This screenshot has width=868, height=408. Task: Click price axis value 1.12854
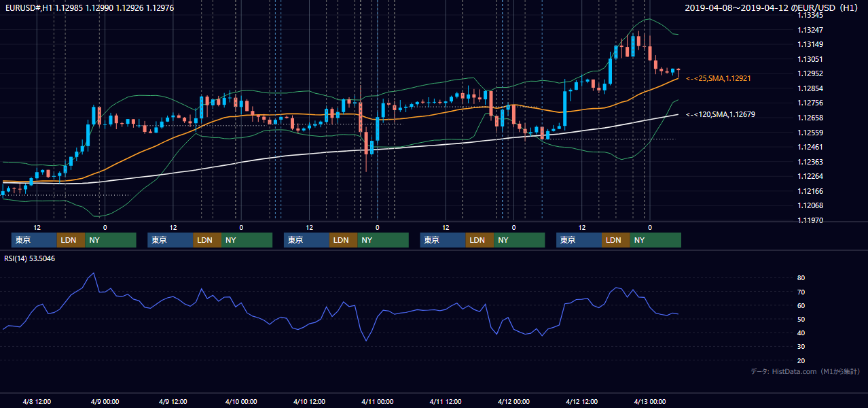(x=810, y=88)
